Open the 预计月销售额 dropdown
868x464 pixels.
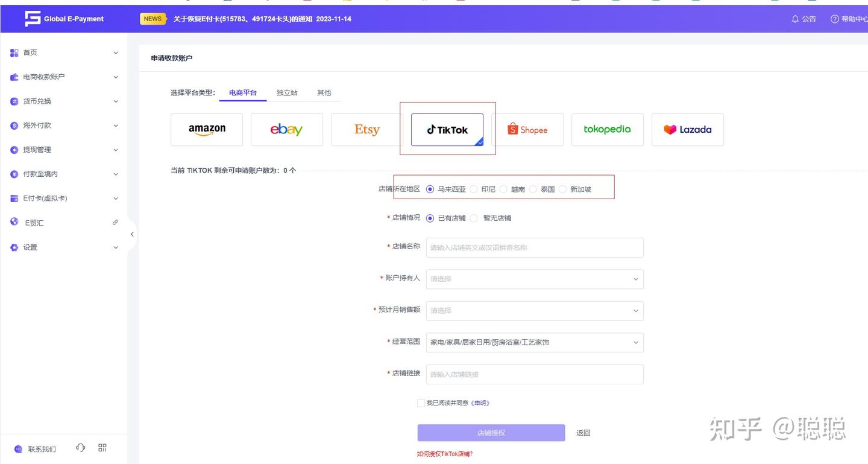point(534,310)
